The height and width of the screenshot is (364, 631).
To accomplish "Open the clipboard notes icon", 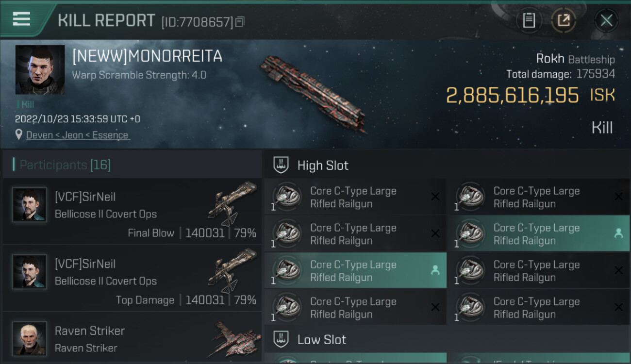I will click(529, 20).
